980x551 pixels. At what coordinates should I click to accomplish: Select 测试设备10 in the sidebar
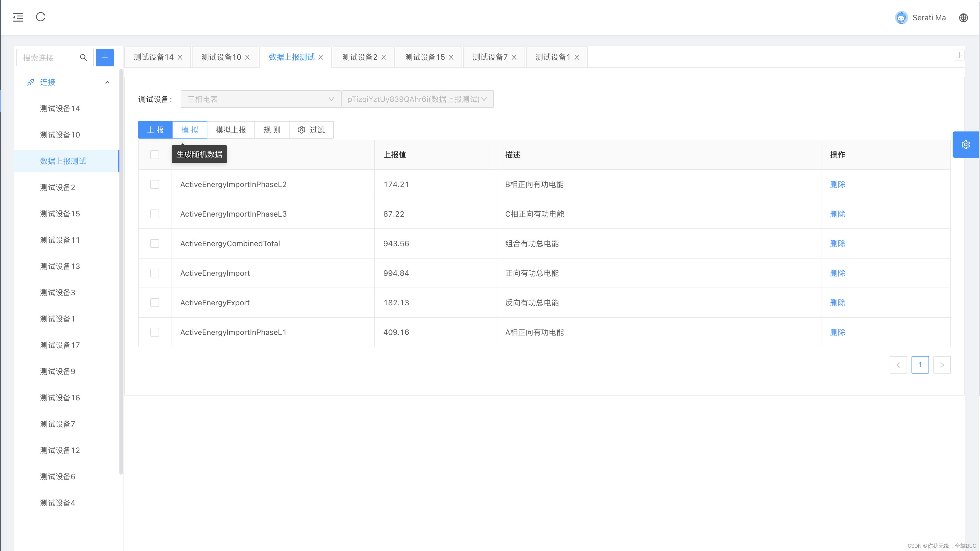pos(66,135)
